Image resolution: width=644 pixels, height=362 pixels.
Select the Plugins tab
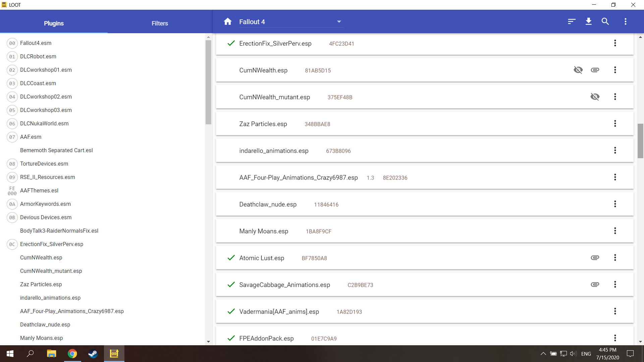(54, 23)
